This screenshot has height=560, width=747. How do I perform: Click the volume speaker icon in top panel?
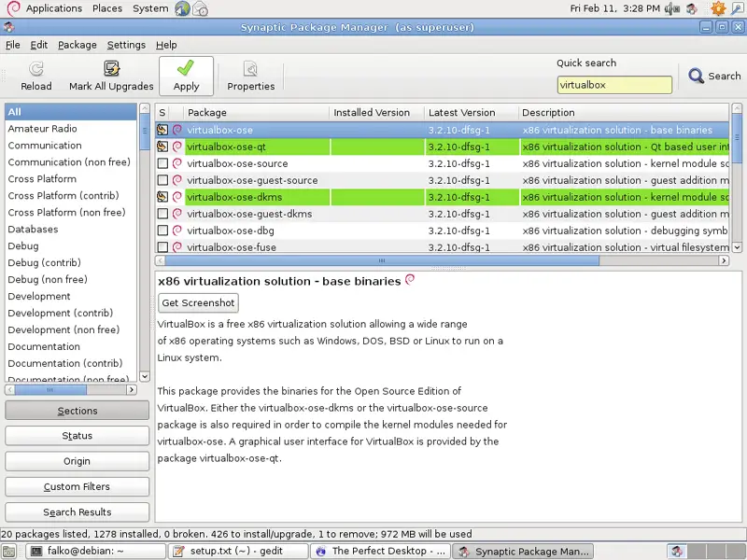(672, 8)
